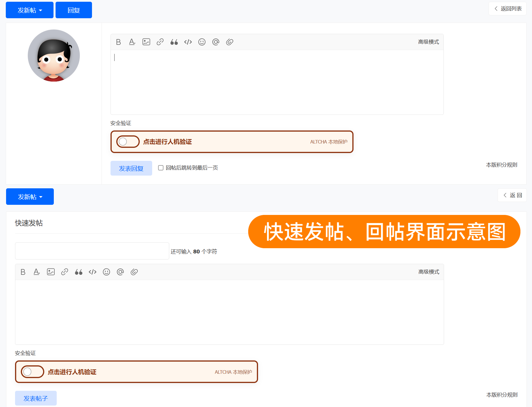Screen dimensions: 532x407
Task: Open 本版积分规则 link beside 发表帖子
Action: pyautogui.click(x=502, y=395)
